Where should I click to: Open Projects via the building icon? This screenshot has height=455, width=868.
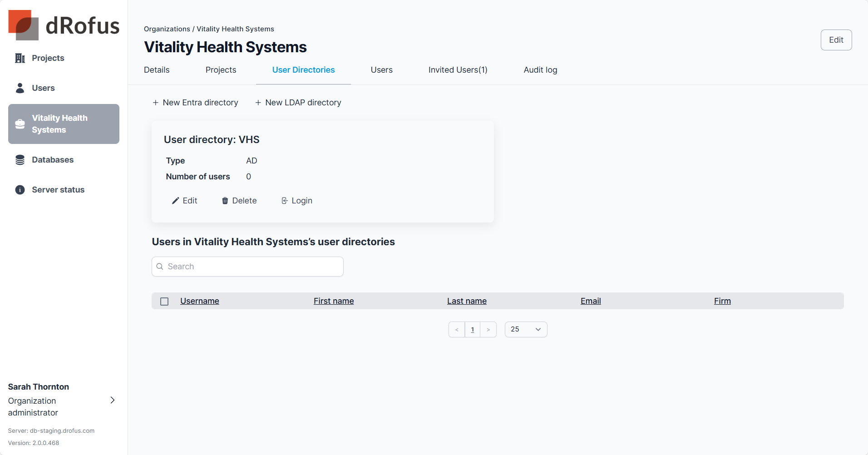click(x=20, y=58)
